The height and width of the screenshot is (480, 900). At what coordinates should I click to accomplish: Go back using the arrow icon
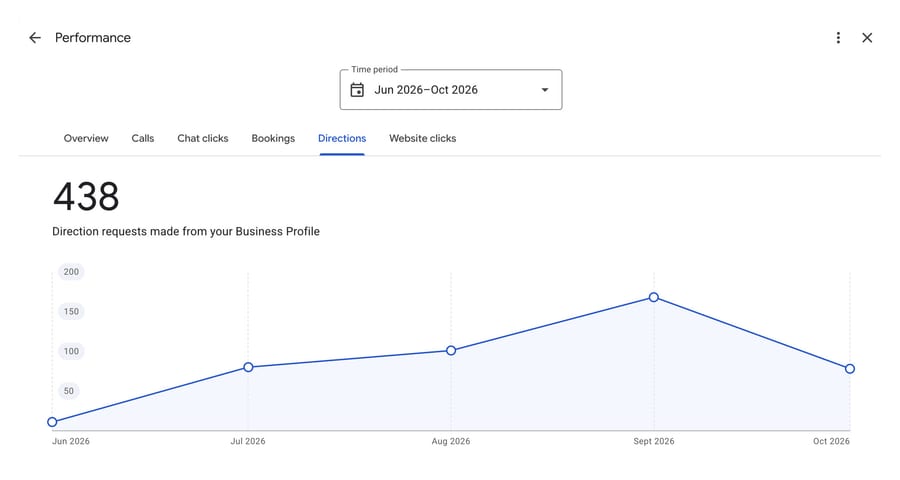click(x=35, y=38)
